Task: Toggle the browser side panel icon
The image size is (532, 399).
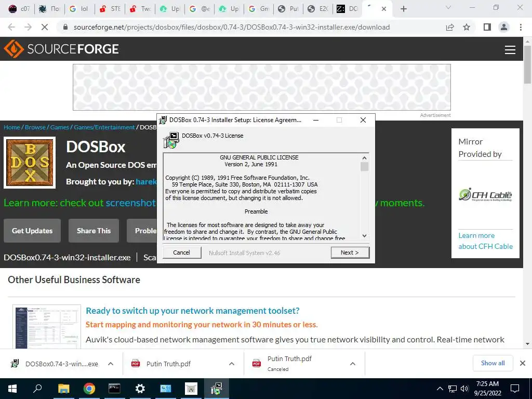Action: point(487,27)
